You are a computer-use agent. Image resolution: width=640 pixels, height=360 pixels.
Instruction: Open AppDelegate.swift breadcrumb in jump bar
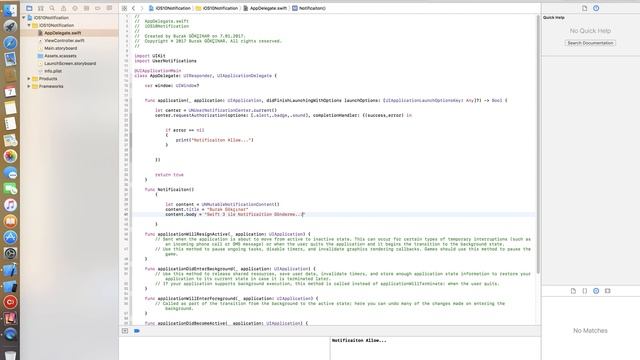coord(265,8)
